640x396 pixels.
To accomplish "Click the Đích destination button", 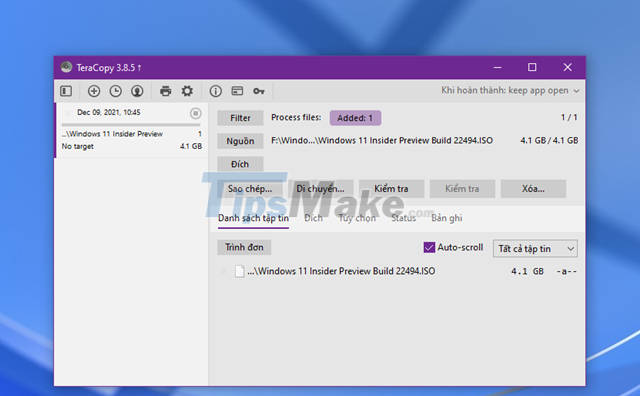I will tap(240, 164).
